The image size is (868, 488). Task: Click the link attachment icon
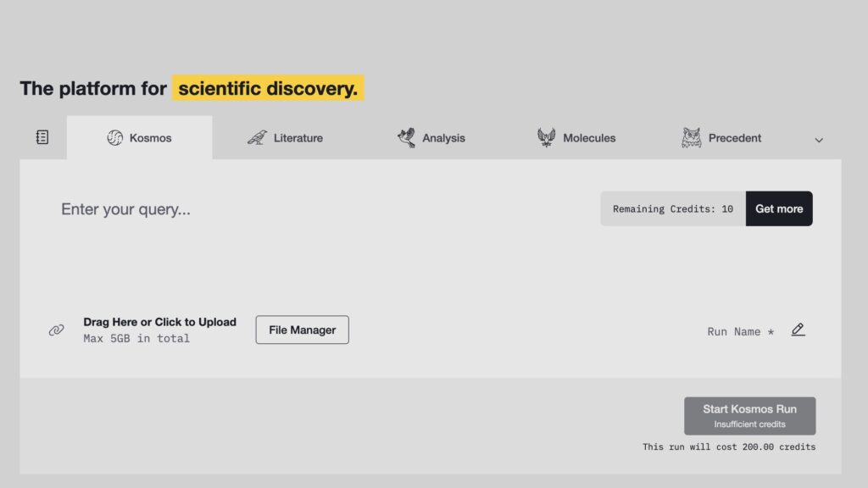click(x=57, y=330)
